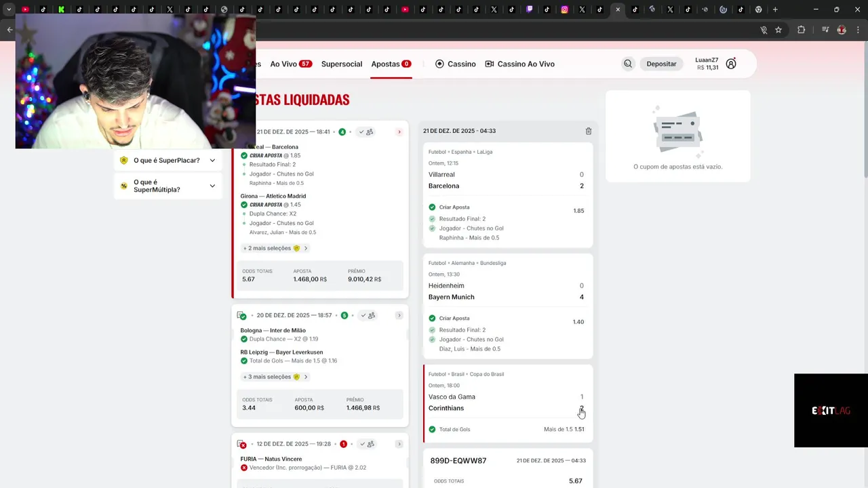Expand 'O que é SuperPlacar?' section
868x488 pixels.
pos(167,161)
